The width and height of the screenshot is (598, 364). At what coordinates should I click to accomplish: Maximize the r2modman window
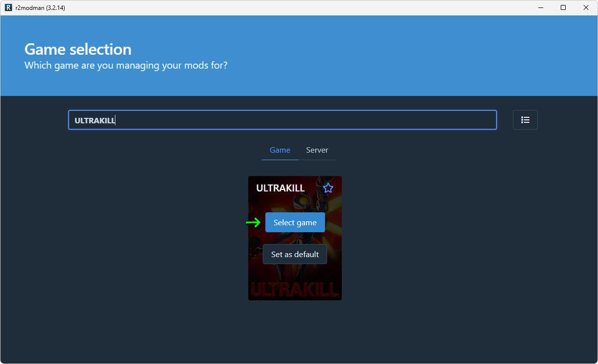pos(563,7)
